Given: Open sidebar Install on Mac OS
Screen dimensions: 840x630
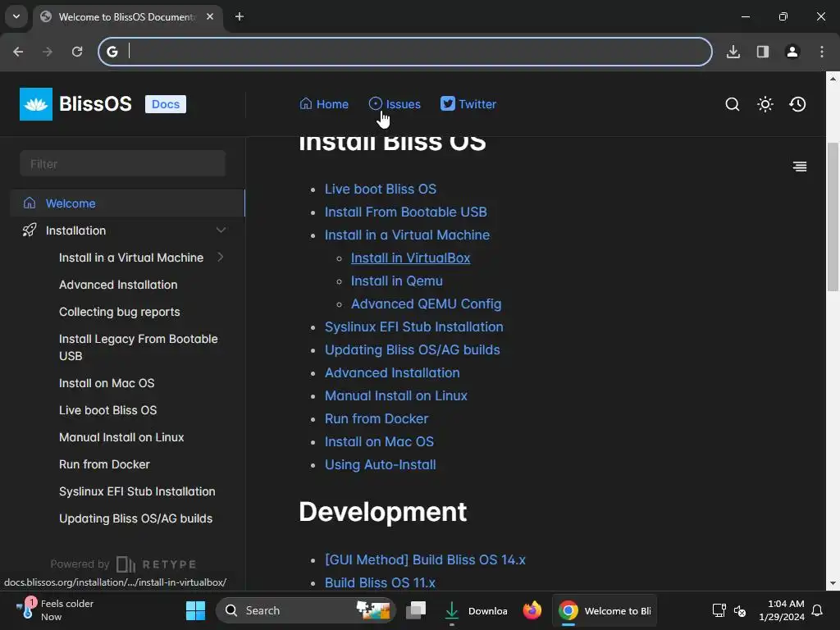Looking at the screenshot, I should tap(107, 383).
